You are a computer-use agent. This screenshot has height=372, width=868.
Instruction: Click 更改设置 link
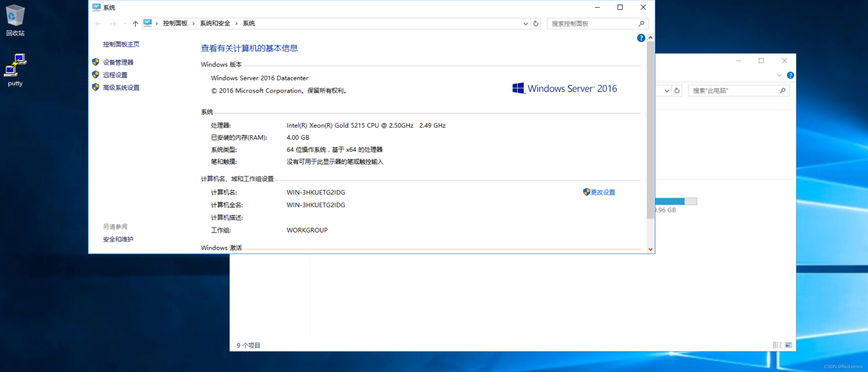pos(603,192)
